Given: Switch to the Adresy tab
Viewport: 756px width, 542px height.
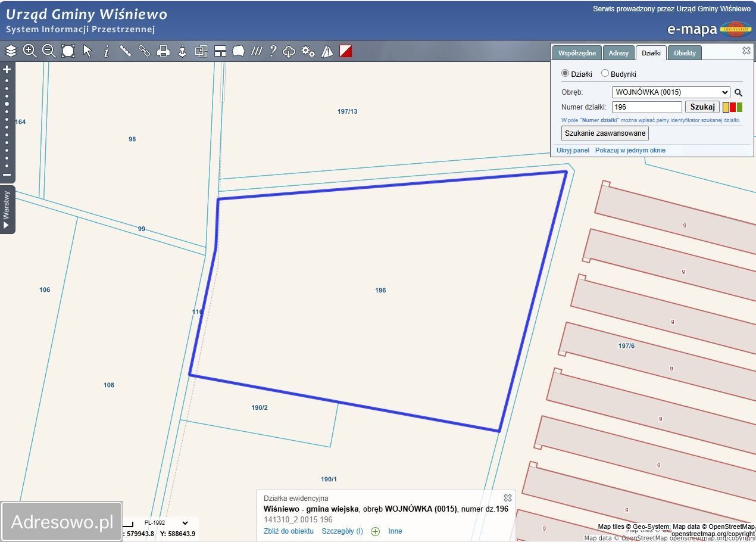Looking at the screenshot, I should (x=618, y=53).
